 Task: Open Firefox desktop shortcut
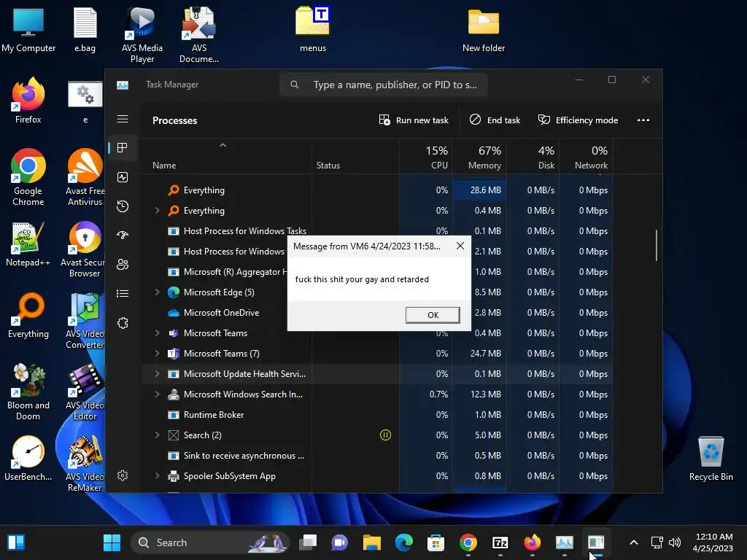tap(28, 101)
